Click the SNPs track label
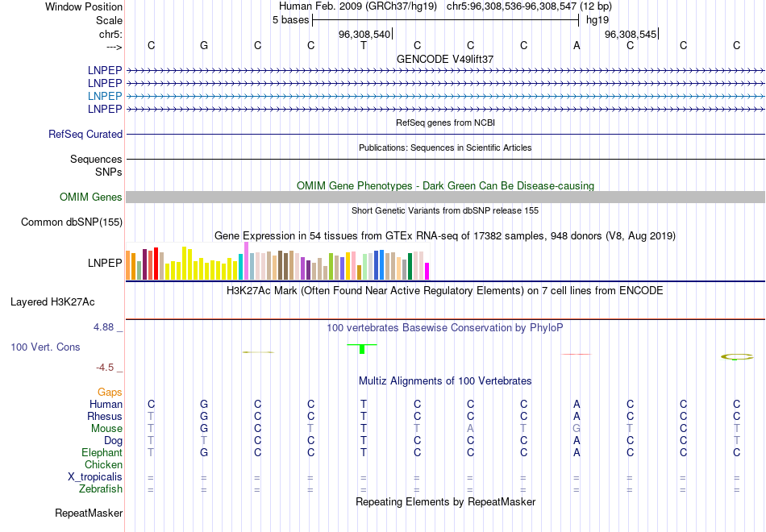Screen dimensions: 766x532 [x=109, y=172]
